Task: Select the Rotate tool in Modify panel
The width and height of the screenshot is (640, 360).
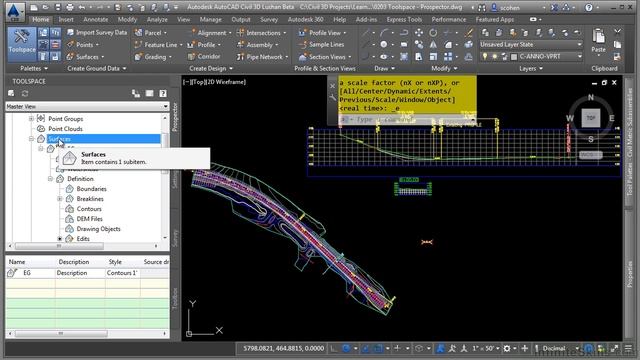Action: [x=433, y=33]
